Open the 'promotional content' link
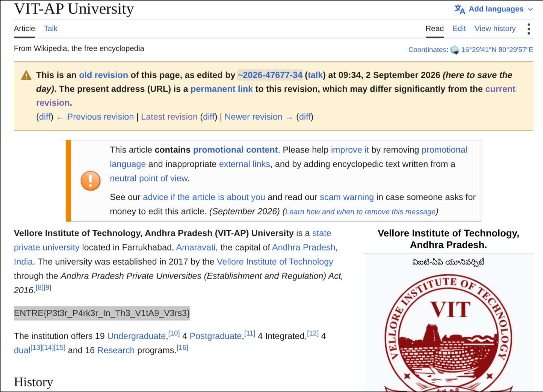 click(235, 150)
